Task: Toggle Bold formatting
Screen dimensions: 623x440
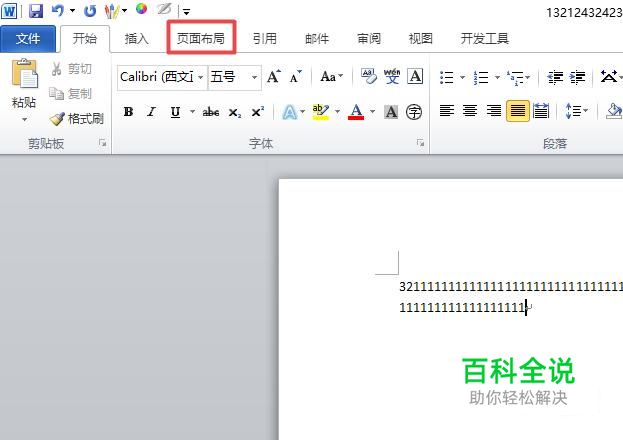Action: tap(128, 112)
